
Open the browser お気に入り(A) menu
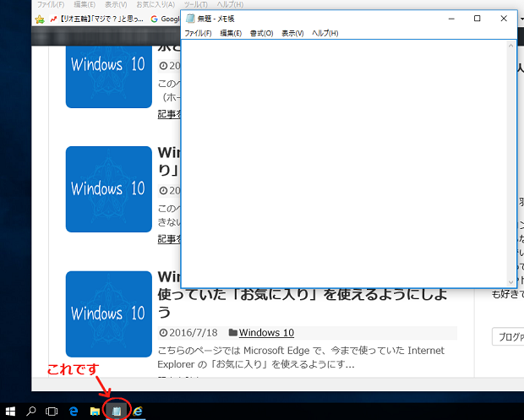click(156, 4)
